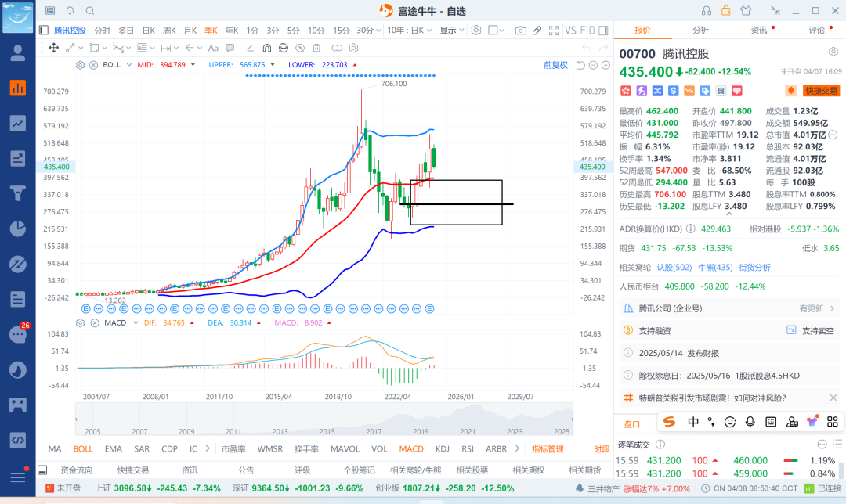Image resolution: width=846 pixels, height=504 pixels.
Task: Open the orange bar-chart quotes sidebar icon
Action: tap(18, 88)
